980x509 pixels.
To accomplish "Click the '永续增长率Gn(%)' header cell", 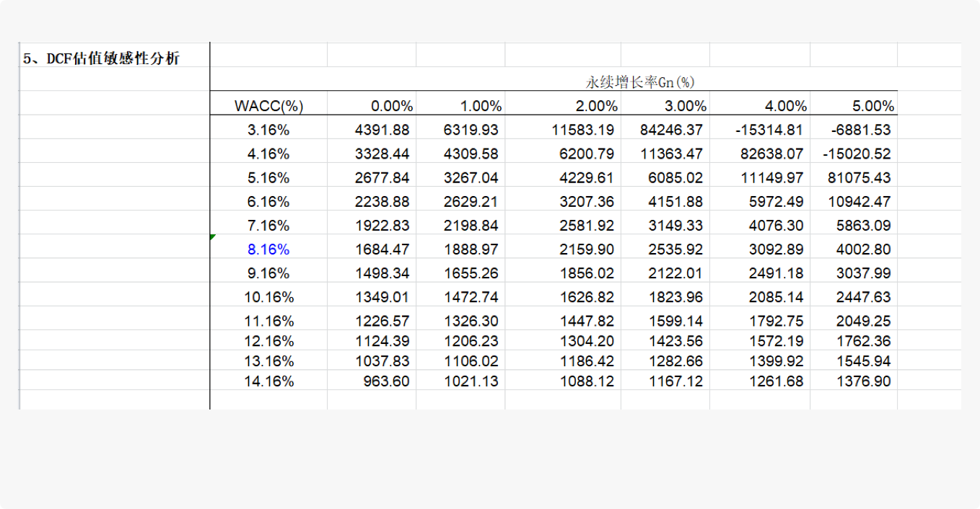I will point(639,82).
